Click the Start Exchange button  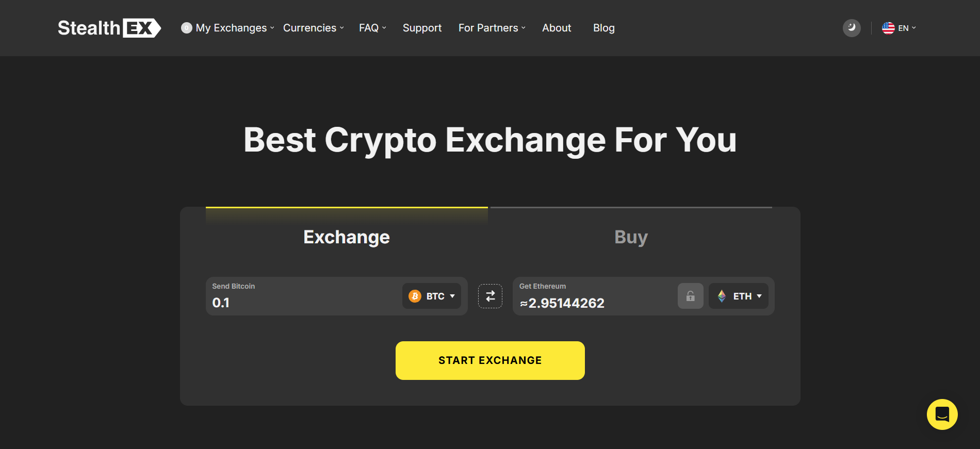pyautogui.click(x=489, y=360)
